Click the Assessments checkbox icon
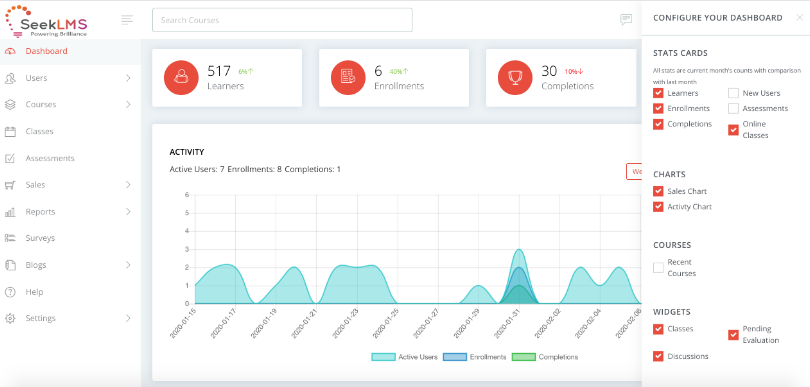The height and width of the screenshot is (387, 810). pyautogui.click(x=10, y=158)
